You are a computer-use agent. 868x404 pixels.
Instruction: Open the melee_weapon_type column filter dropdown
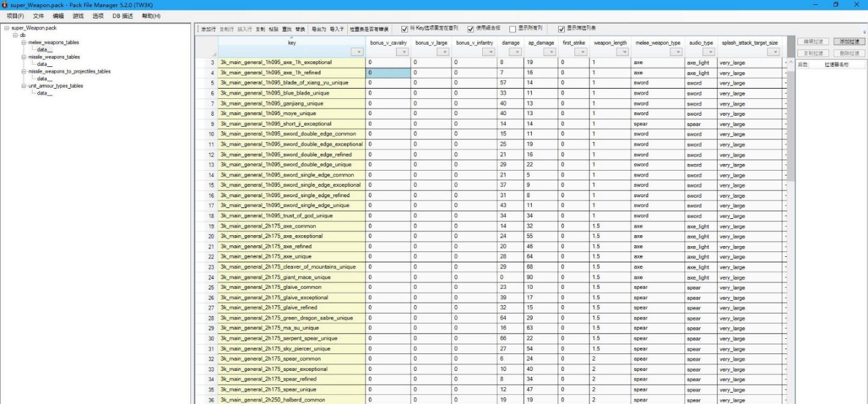pyautogui.click(x=678, y=52)
